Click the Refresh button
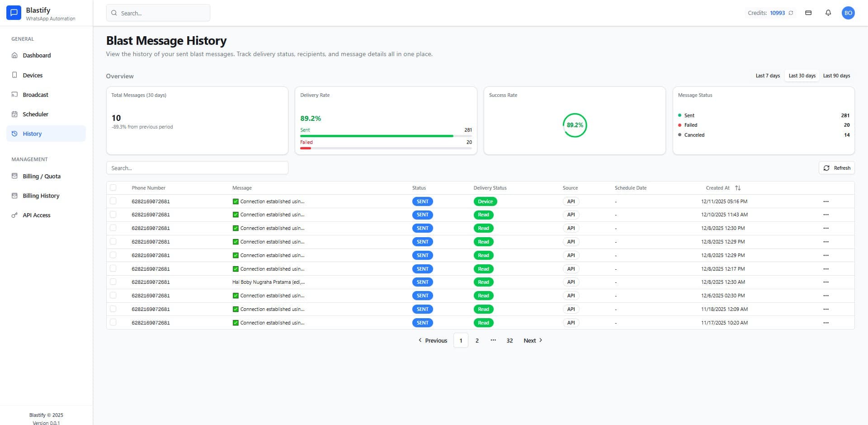The width and height of the screenshot is (868, 425). tap(836, 168)
